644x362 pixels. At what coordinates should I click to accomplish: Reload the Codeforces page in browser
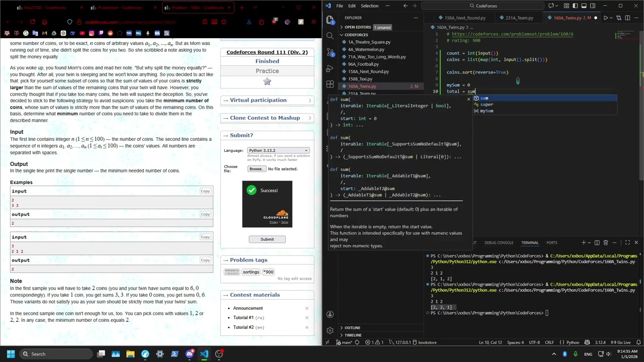click(x=33, y=22)
